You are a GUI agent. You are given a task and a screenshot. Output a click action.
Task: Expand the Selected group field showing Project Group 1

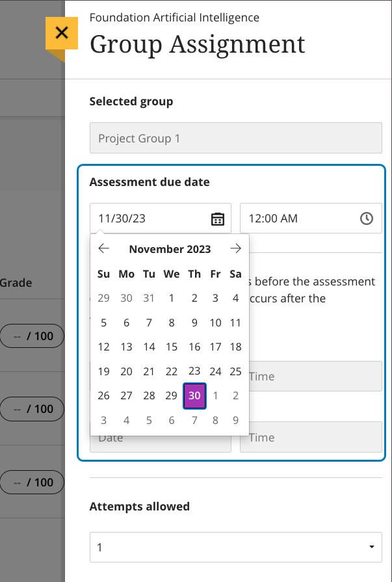click(235, 138)
